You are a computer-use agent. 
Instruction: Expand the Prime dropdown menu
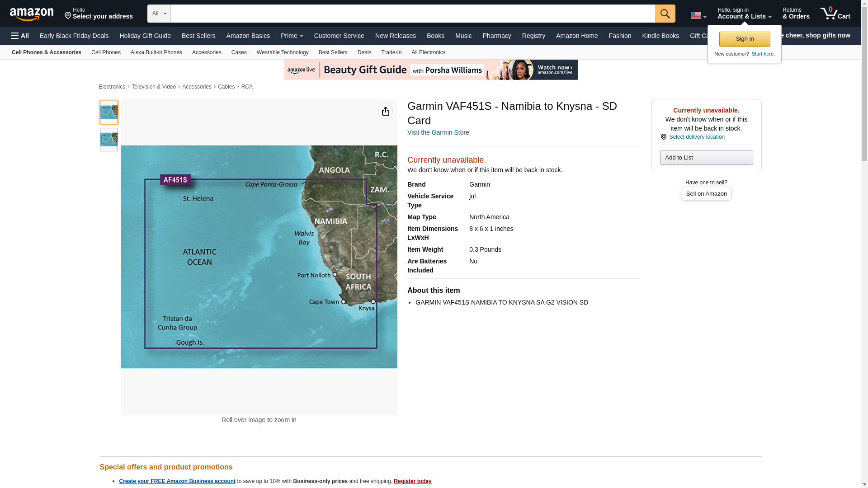[292, 36]
